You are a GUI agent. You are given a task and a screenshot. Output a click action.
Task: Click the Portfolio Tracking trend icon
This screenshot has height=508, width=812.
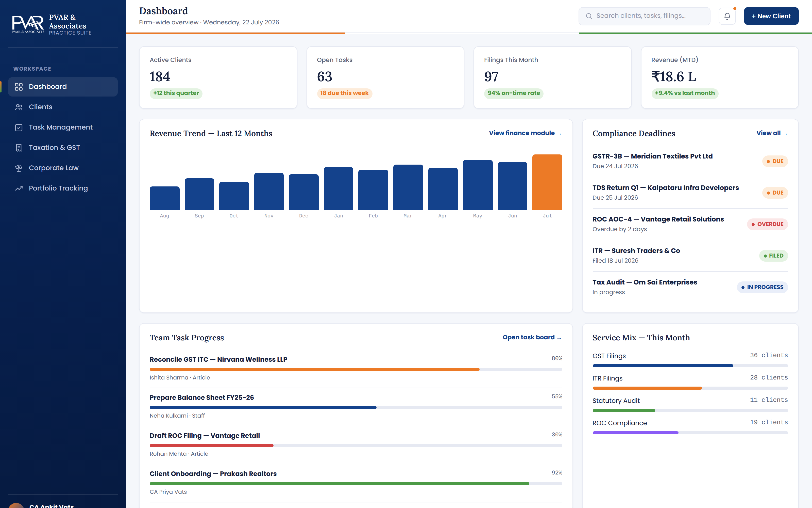[19, 188]
